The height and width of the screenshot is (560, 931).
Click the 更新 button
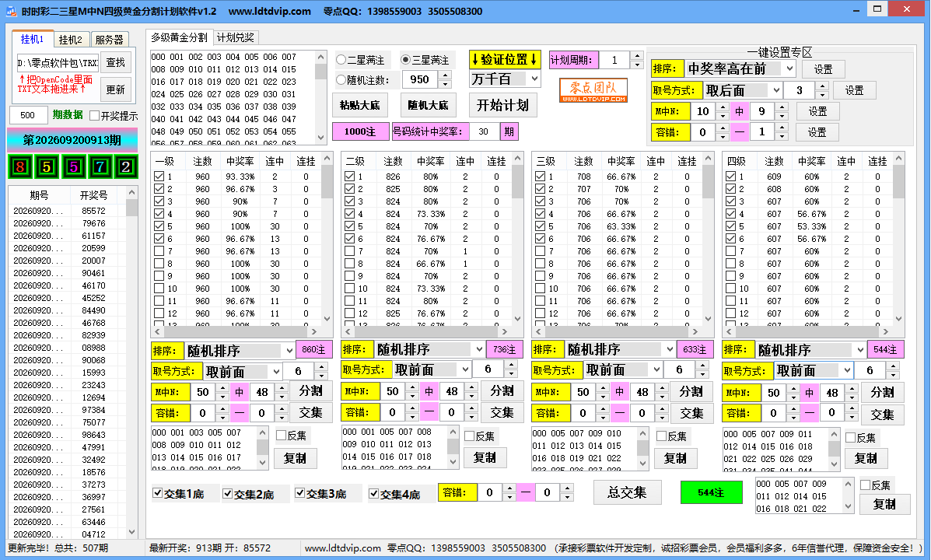point(115,89)
